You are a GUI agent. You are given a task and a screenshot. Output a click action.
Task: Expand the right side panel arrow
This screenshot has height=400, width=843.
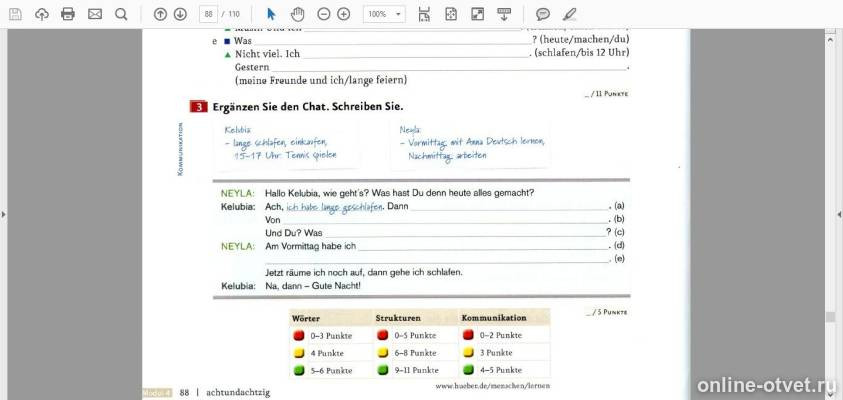pyautogui.click(x=839, y=215)
